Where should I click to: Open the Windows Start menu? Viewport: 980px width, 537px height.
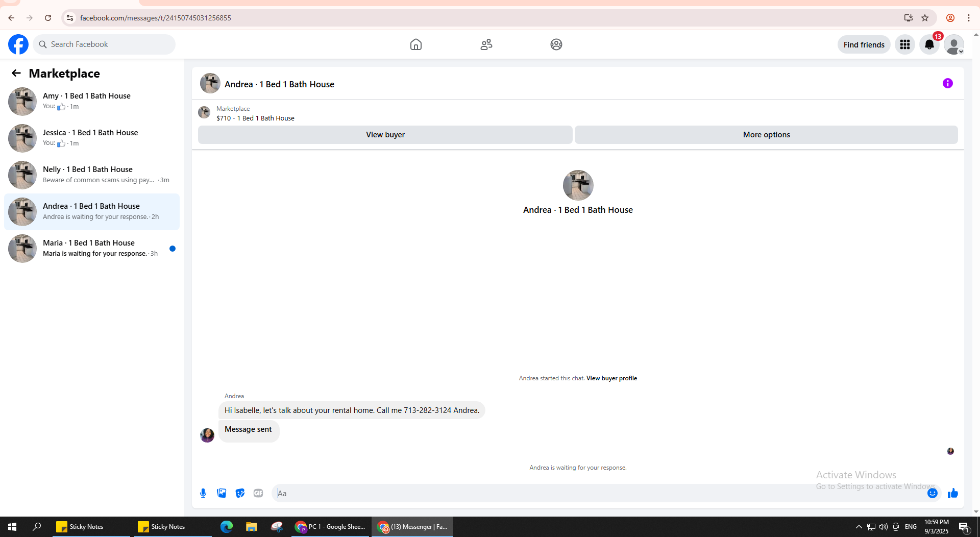[12, 527]
